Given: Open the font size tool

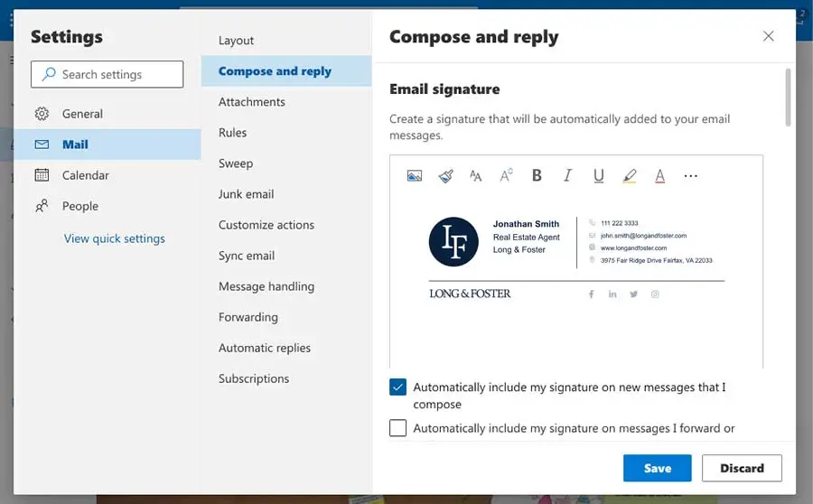Looking at the screenshot, I should [x=475, y=176].
